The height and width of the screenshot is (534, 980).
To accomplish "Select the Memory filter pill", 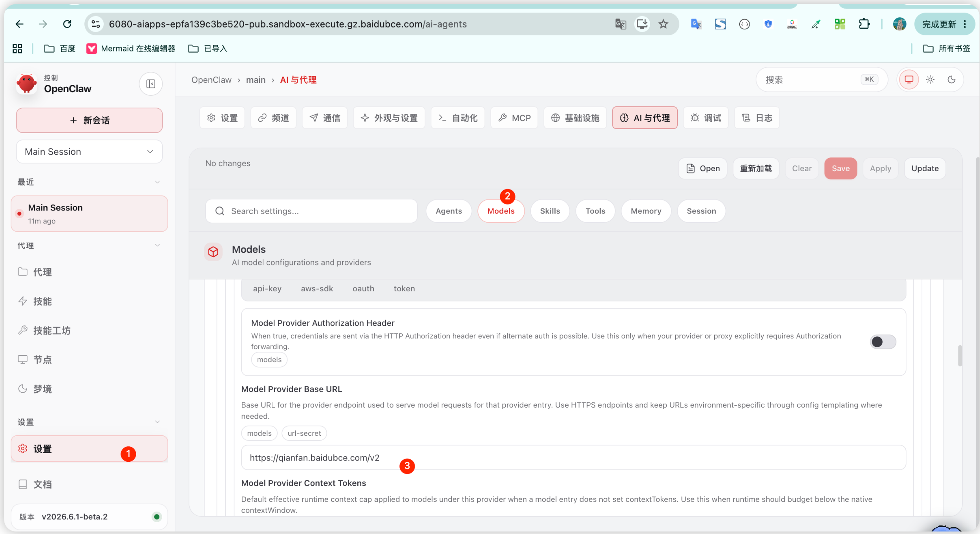I will click(x=646, y=211).
